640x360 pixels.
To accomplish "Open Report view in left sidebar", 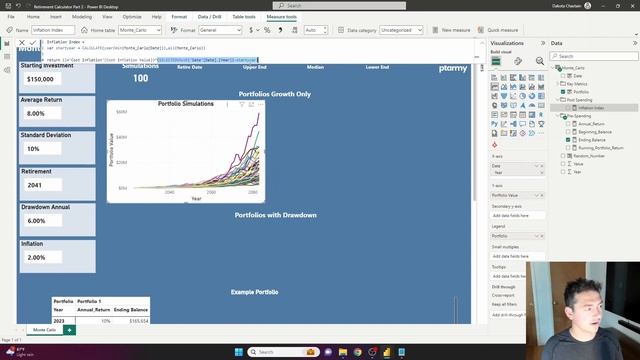I will point(7,43).
